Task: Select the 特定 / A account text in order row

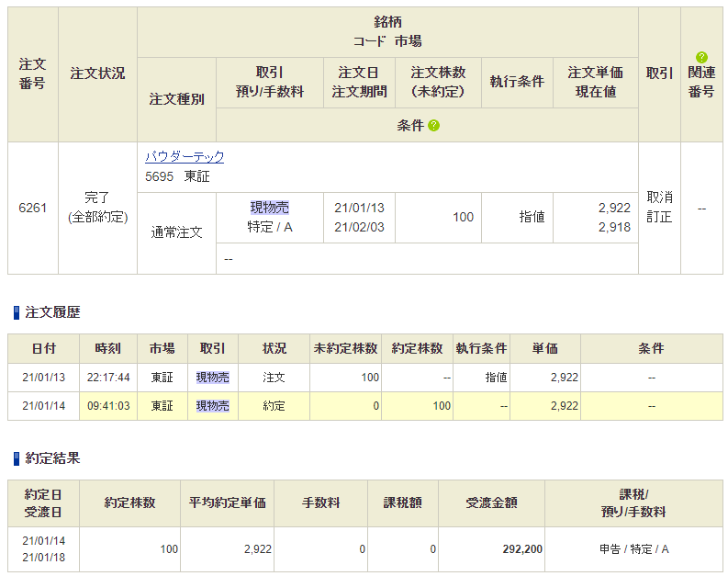Action: tap(270, 227)
